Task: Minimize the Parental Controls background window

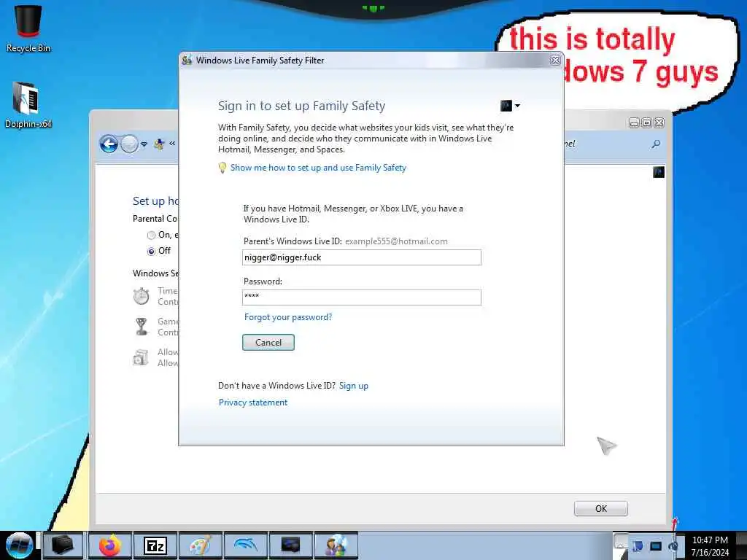Action: pyautogui.click(x=634, y=122)
